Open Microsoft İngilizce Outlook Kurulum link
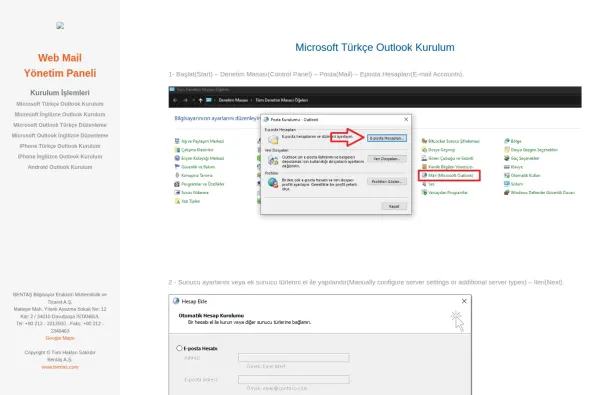The width and height of the screenshot is (600, 395). point(60,114)
